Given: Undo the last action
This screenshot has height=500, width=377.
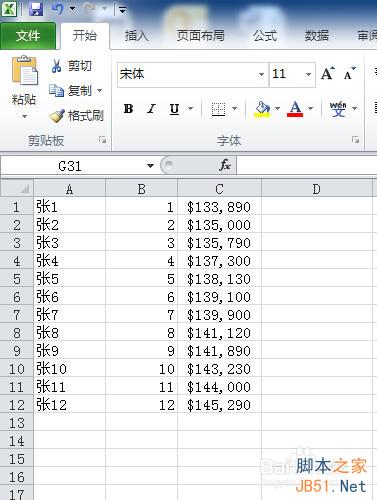Looking at the screenshot, I should (x=58, y=9).
